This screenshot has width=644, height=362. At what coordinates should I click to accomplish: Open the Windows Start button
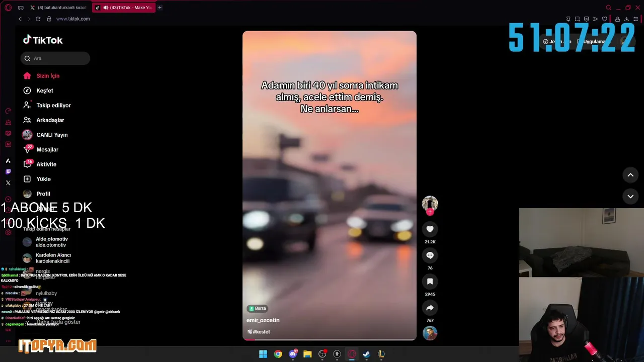pos(263,354)
